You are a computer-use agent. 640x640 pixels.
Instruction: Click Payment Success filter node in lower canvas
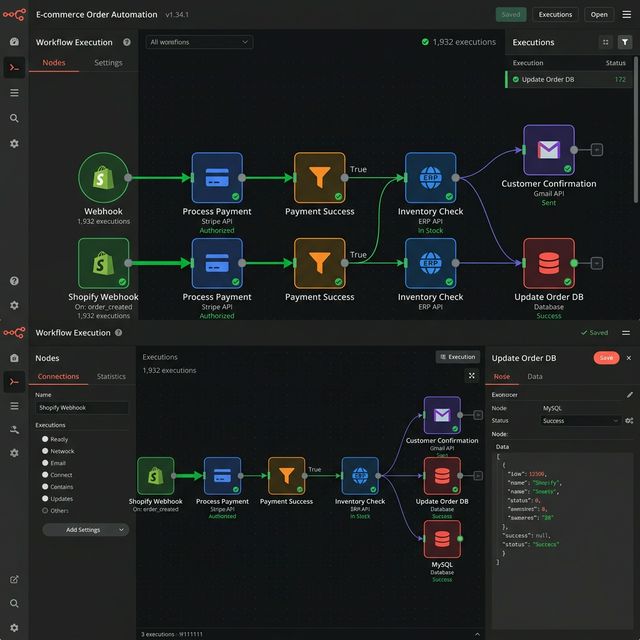(x=286, y=476)
